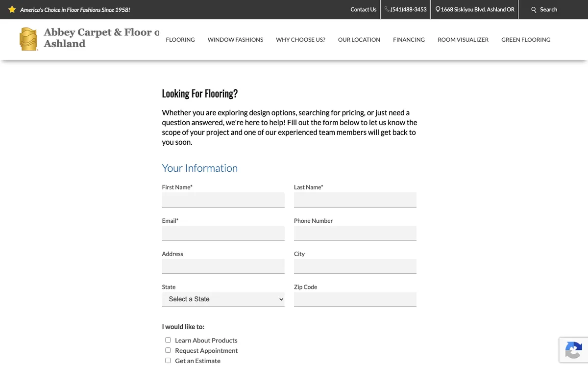Tick the Request Appointment checkbox
This screenshot has height=368, width=588.
click(x=168, y=350)
